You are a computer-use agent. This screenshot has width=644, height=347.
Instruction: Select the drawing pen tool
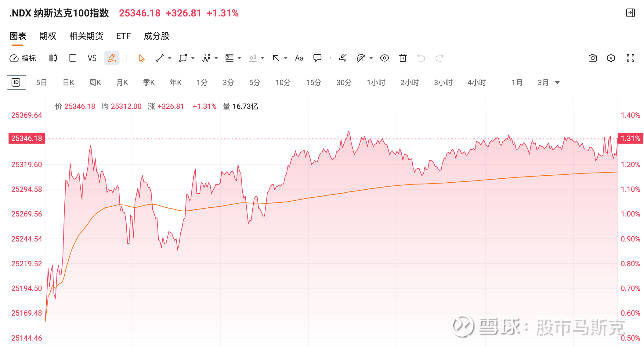[x=112, y=58]
